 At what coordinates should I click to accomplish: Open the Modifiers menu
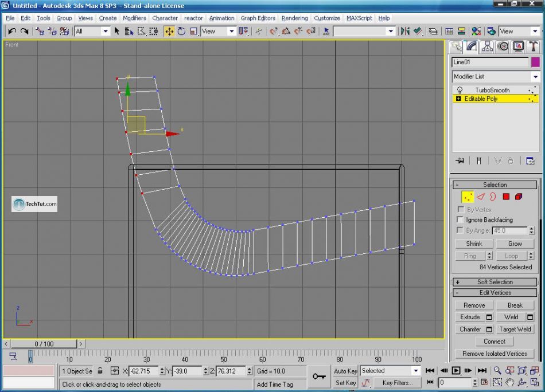click(134, 18)
